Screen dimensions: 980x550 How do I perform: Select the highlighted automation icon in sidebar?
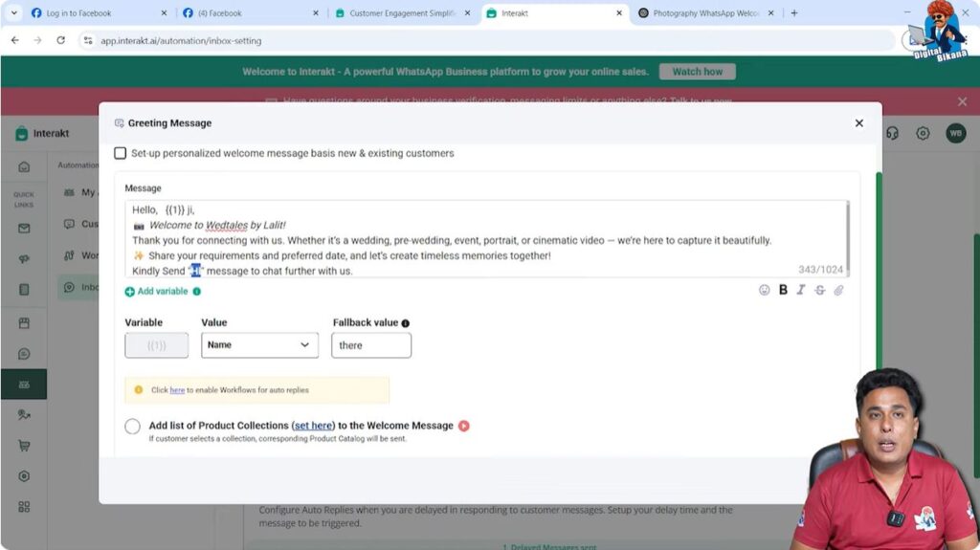(24, 385)
